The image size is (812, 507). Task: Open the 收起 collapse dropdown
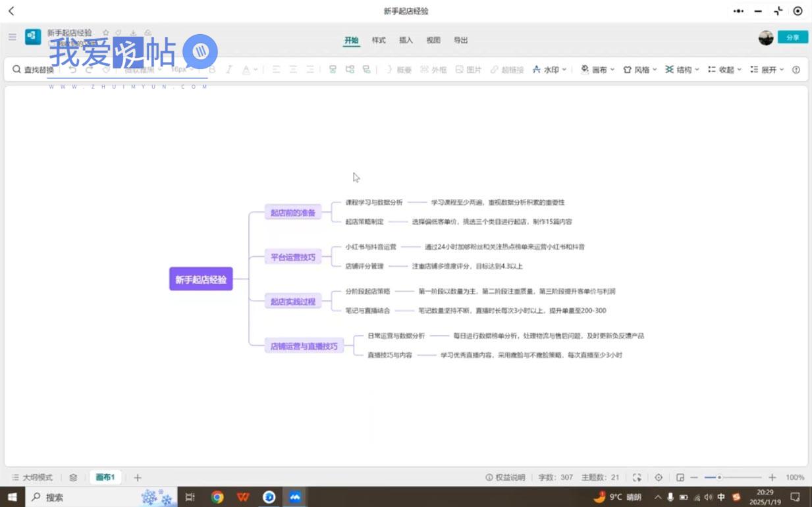point(724,70)
